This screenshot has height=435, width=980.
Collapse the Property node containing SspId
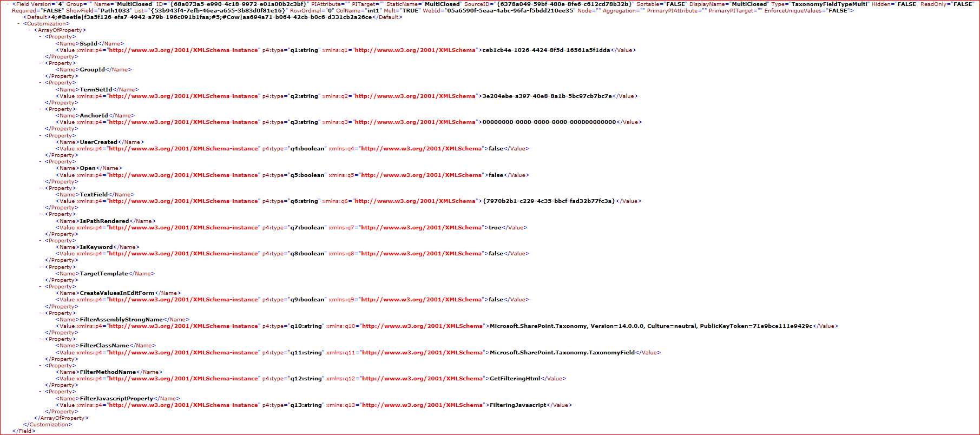pos(41,37)
